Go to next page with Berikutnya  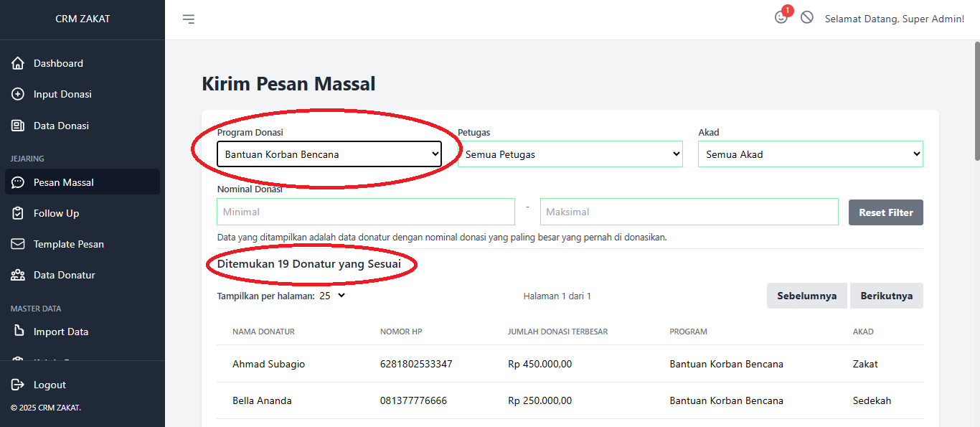pos(886,296)
